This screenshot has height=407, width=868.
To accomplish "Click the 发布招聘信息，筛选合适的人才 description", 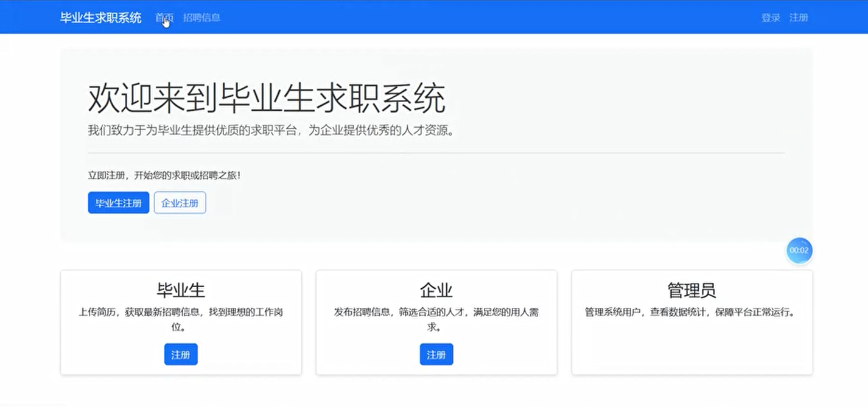I will [x=436, y=319].
